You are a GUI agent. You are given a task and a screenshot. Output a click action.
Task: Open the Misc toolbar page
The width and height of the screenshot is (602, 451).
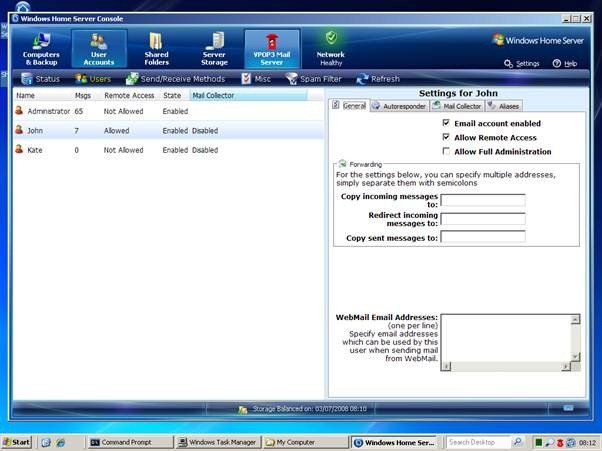pyautogui.click(x=256, y=79)
